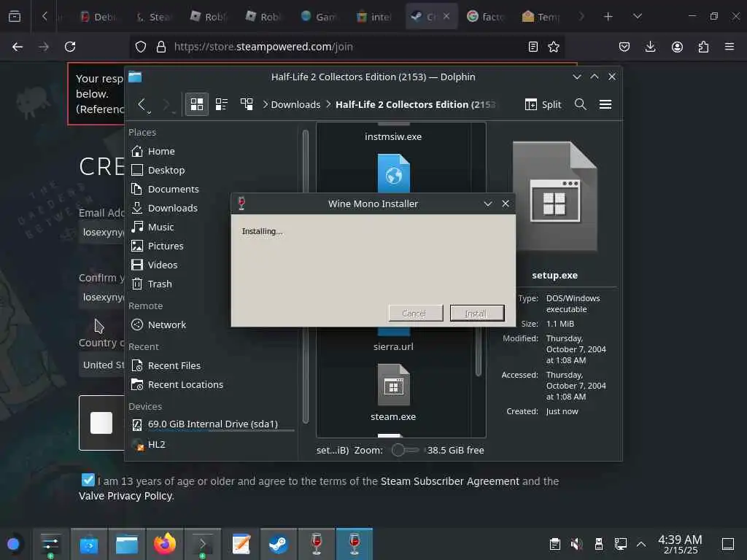Open a new Firefox tab

pos(608,17)
